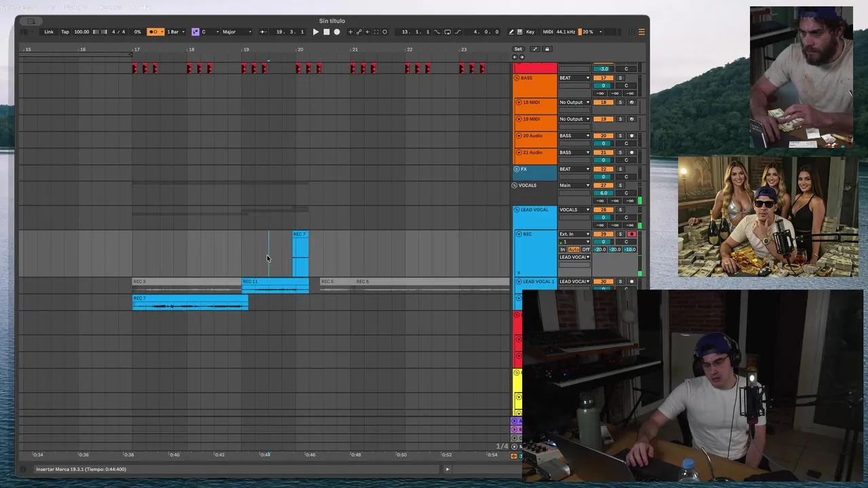The width and height of the screenshot is (868, 488).
Task: Enable MIDI map mode
Action: click(548, 32)
